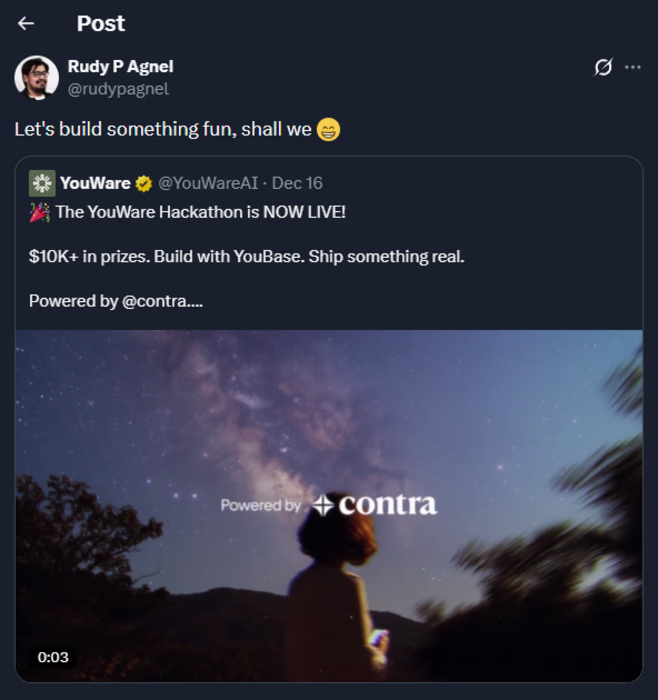
Task: Open the @YouWareAI handle
Action: coord(208,183)
